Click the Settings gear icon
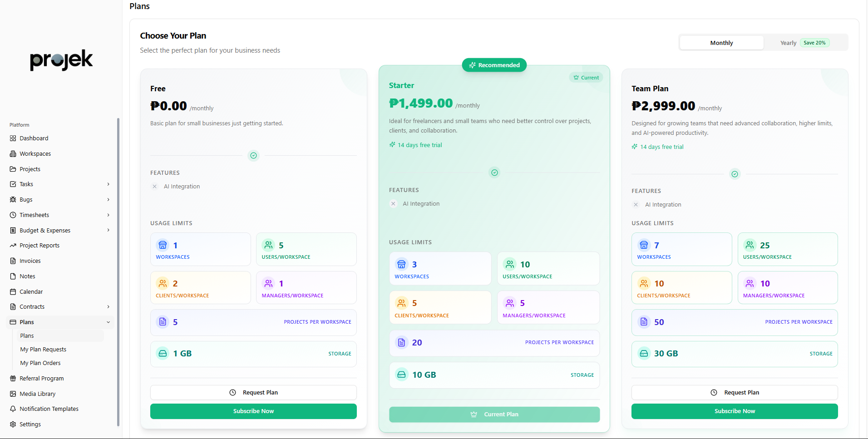The image size is (868, 439). point(13,424)
